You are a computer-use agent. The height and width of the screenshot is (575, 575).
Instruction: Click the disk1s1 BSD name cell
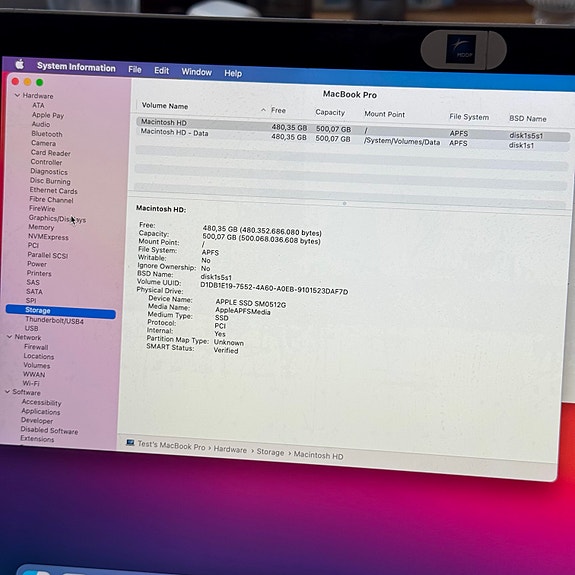[x=521, y=146]
